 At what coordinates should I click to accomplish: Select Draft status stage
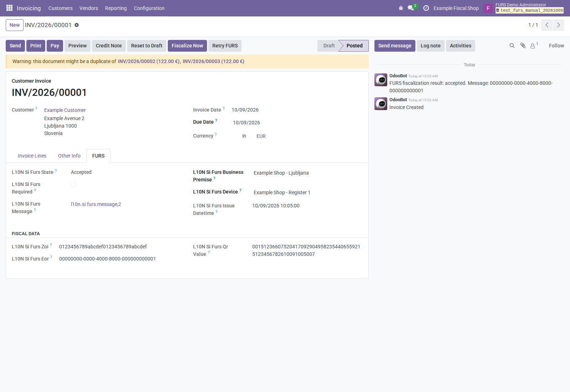(329, 46)
